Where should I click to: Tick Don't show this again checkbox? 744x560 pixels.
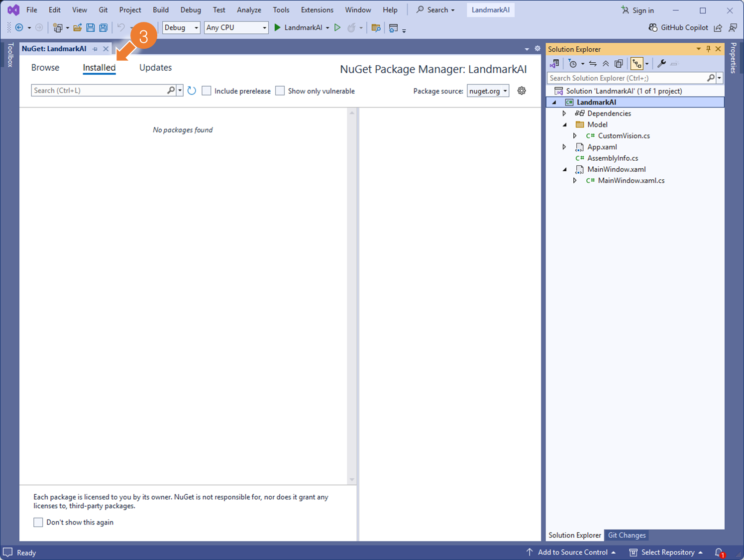(x=38, y=522)
